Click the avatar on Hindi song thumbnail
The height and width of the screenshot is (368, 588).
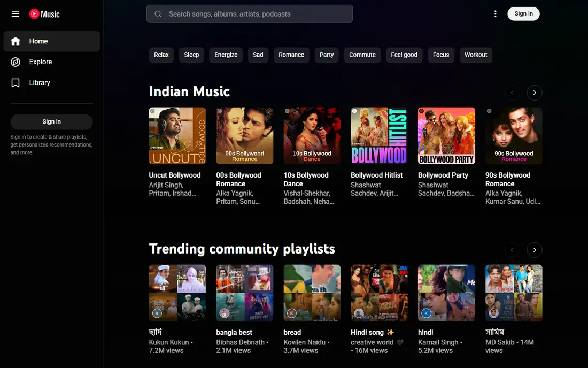coord(359,313)
